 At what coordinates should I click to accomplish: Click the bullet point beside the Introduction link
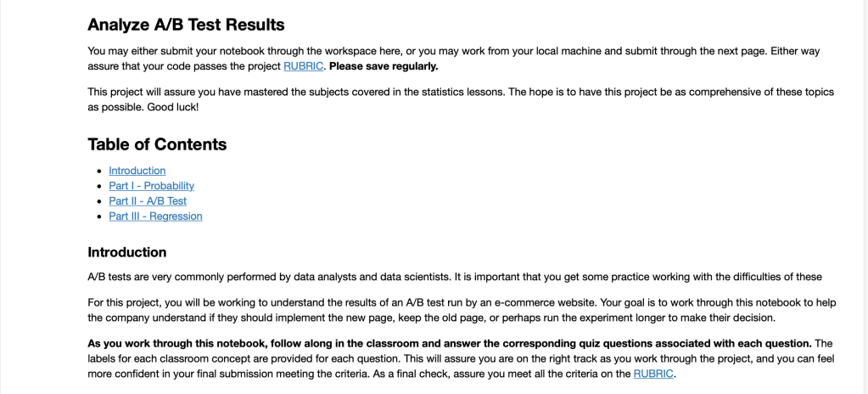tap(101, 172)
